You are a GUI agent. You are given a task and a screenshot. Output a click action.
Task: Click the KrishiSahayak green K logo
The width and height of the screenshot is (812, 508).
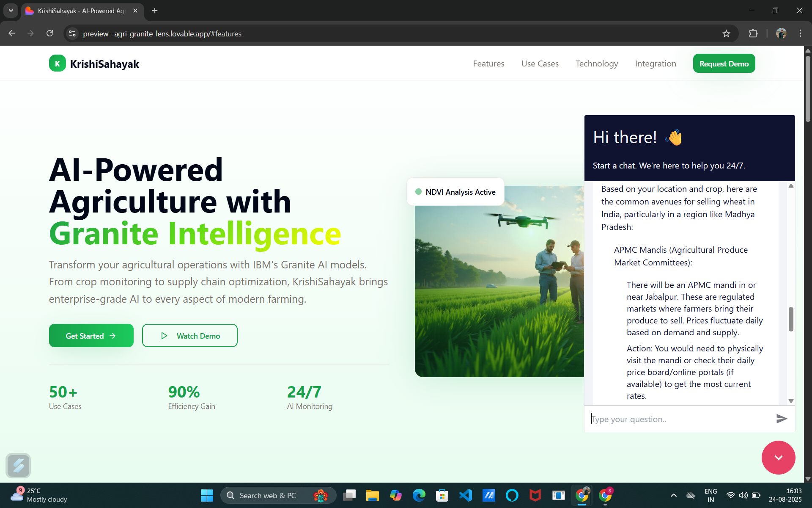[x=58, y=63]
